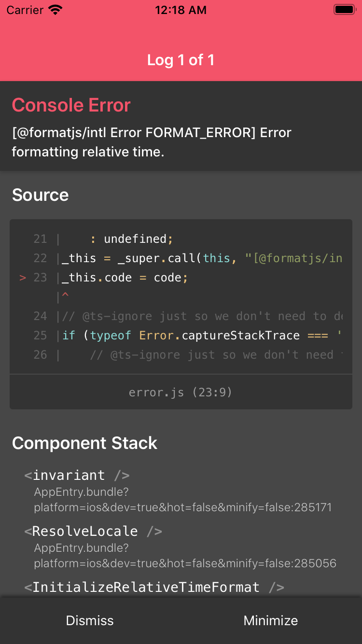The image size is (362, 644).
Task: Click the 12:18 AM clock display
Action: [181, 10]
